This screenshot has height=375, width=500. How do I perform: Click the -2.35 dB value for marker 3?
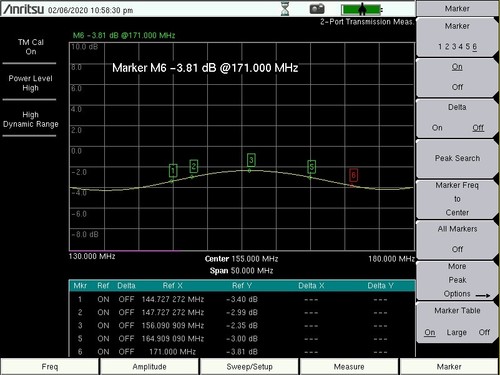(x=242, y=325)
